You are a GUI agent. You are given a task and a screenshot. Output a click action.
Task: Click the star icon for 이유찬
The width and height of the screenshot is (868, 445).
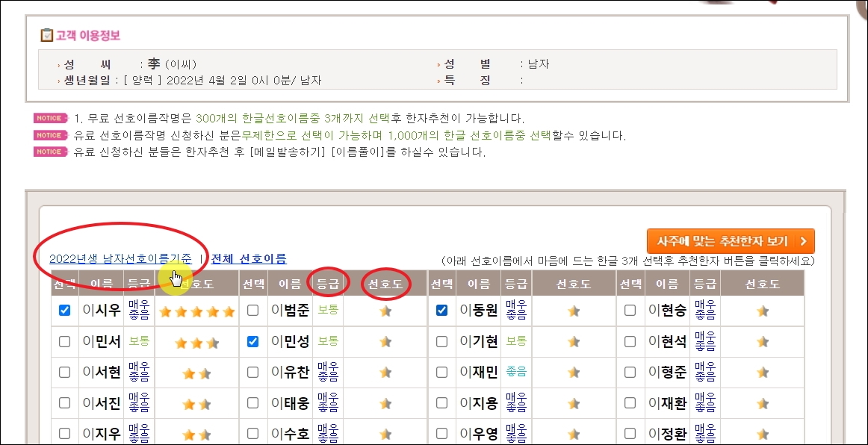pos(386,373)
